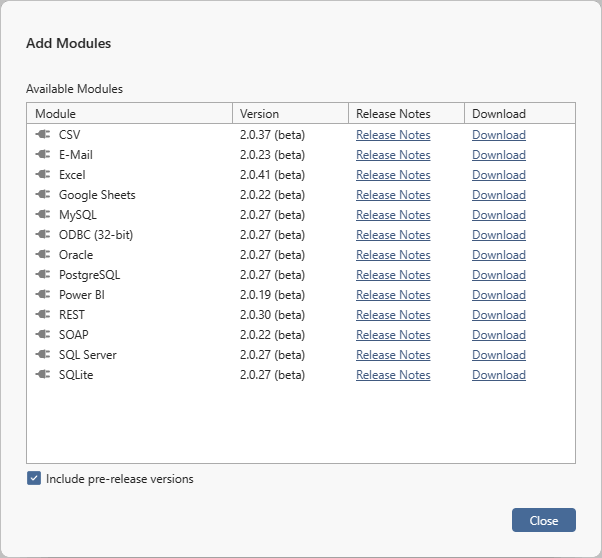The image size is (602, 558).
Task: Click the Release Notes column header
Action: 406,113
